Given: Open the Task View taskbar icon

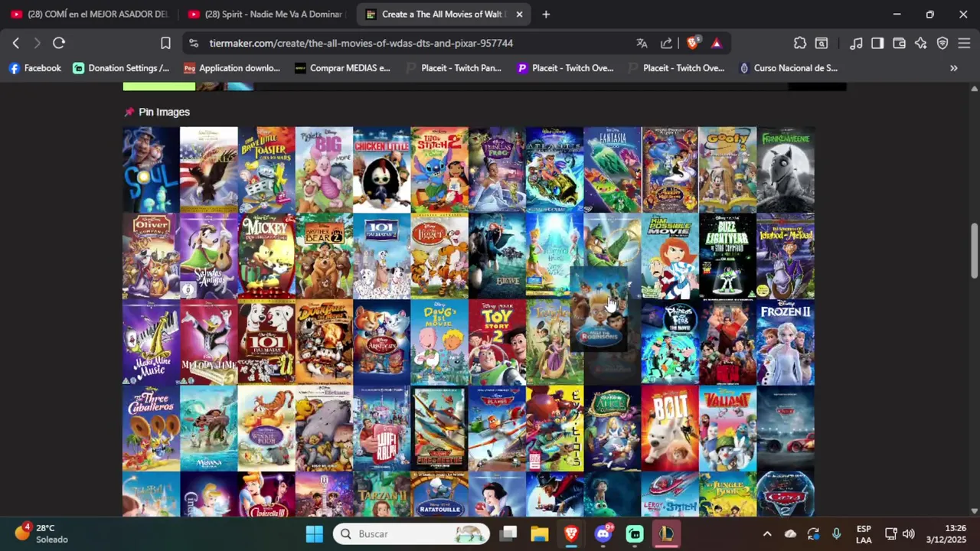Looking at the screenshot, I should click(x=508, y=533).
